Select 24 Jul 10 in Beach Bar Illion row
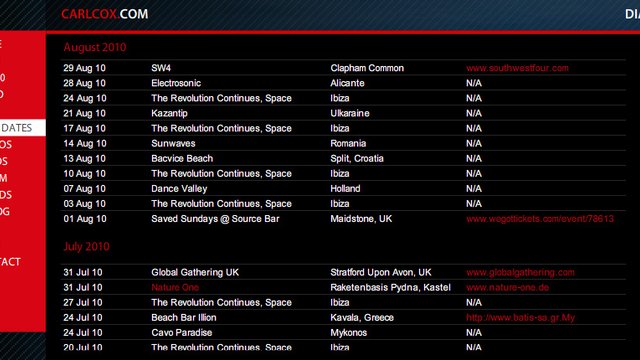 (82, 318)
